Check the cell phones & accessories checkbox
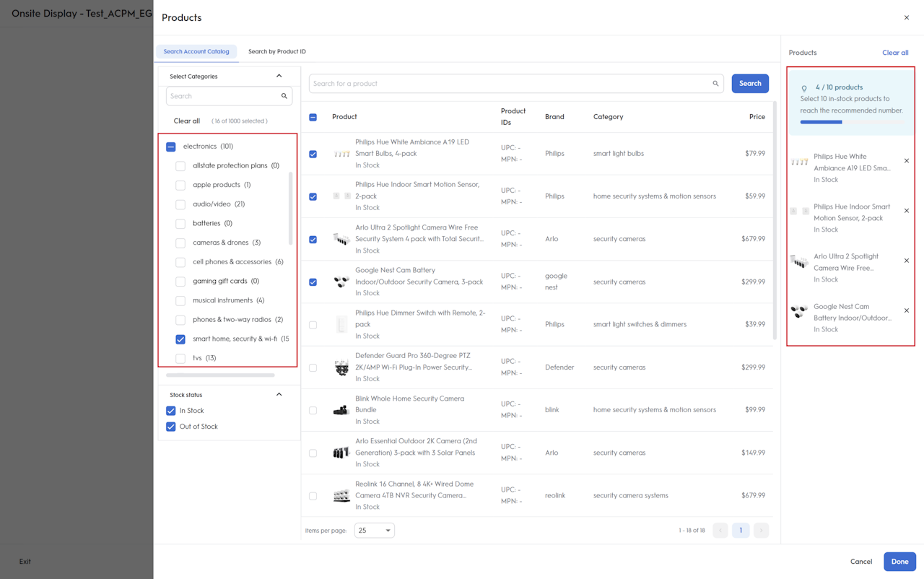This screenshot has width=924, height=579. point(180,262)
